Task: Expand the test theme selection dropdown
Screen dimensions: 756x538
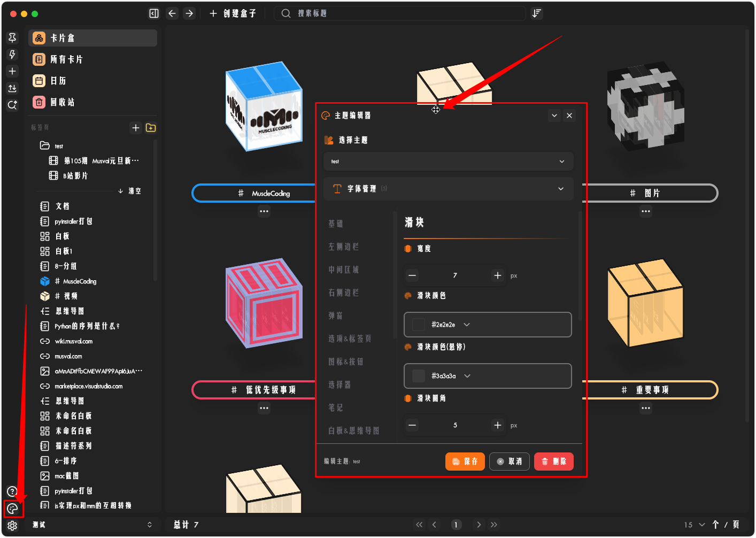Action: [448, 162]
